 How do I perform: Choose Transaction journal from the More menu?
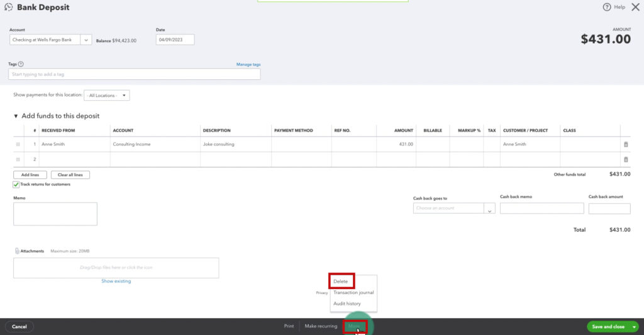tap(353, 293)
